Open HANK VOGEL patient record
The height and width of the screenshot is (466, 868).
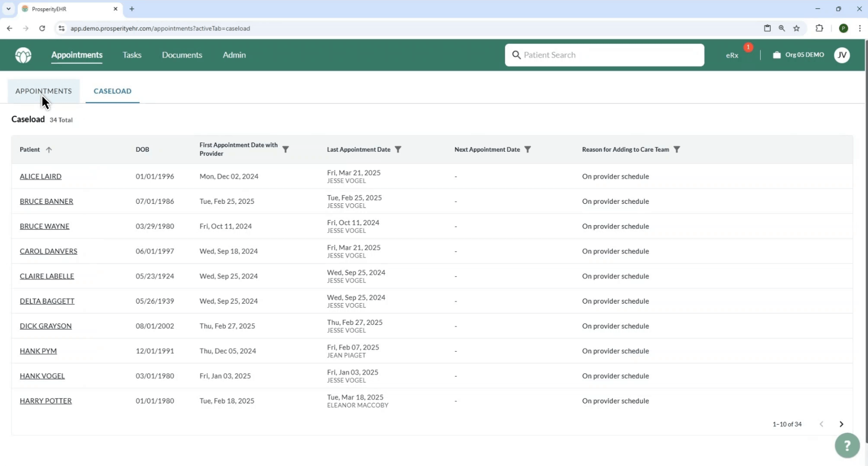(x=42, y=376)
